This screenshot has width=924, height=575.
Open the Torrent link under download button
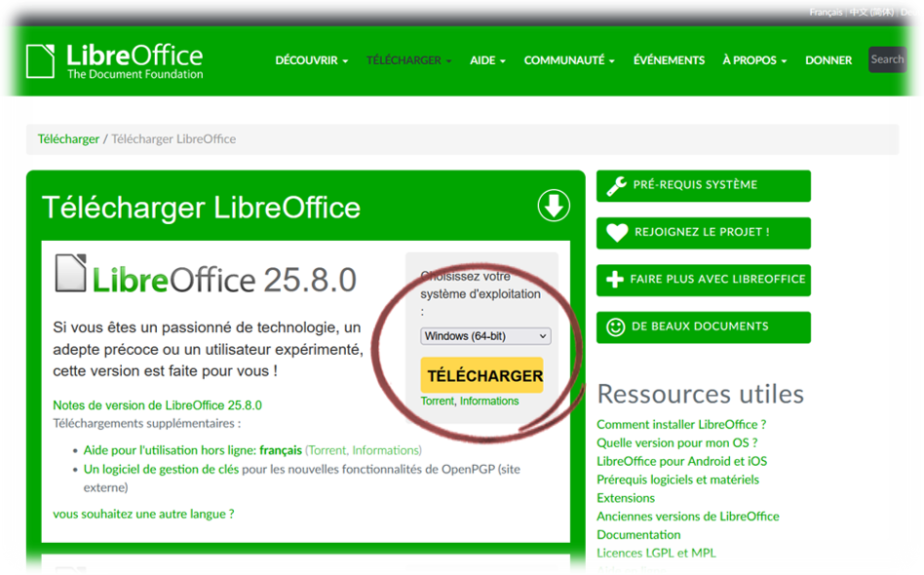(437, 402)
